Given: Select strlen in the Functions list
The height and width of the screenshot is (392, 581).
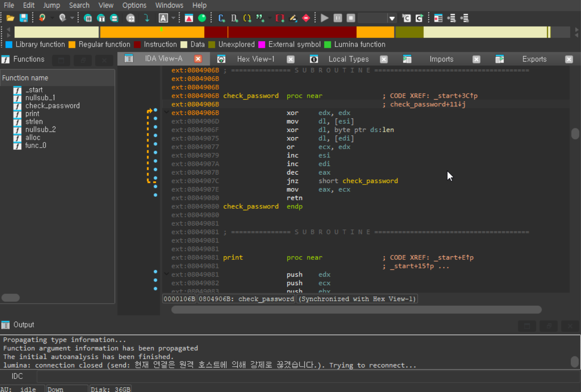Looking at the screenshot, I should (34, 122).
